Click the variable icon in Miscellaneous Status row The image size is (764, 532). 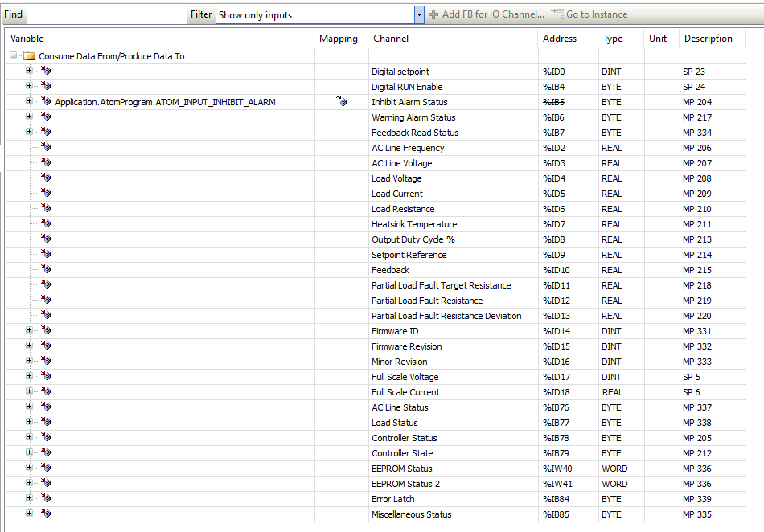click(x=46, y=514)
